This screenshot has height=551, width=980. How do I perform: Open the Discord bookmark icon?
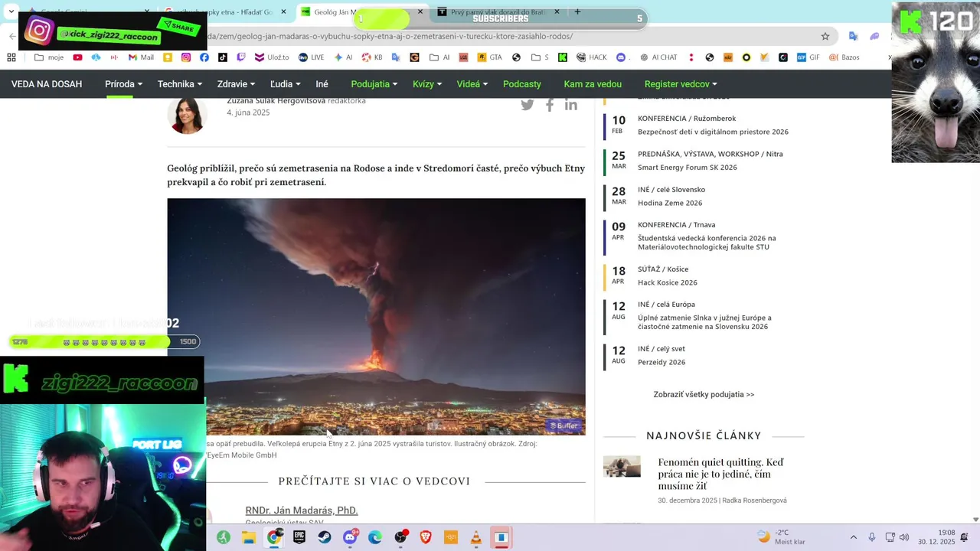(x=621, y=57)
